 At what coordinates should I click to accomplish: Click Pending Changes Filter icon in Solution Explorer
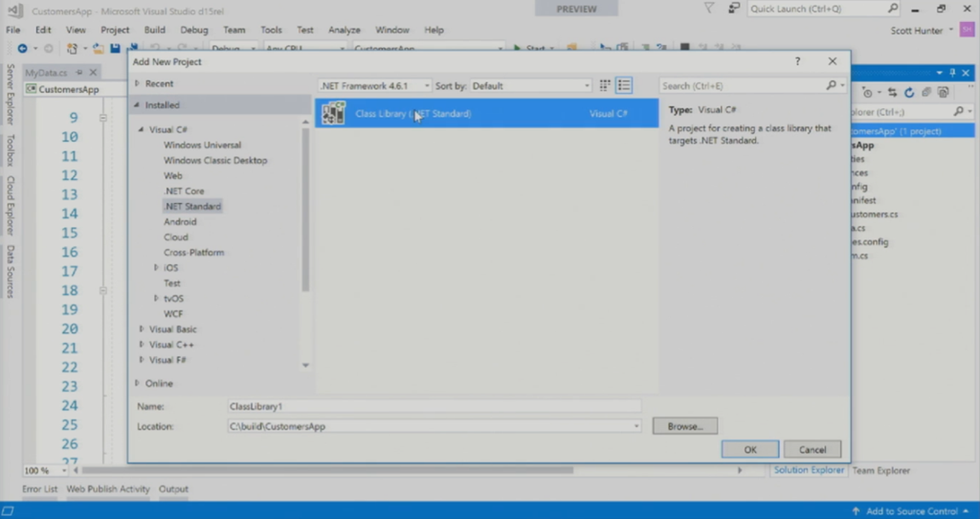point(867,93)
